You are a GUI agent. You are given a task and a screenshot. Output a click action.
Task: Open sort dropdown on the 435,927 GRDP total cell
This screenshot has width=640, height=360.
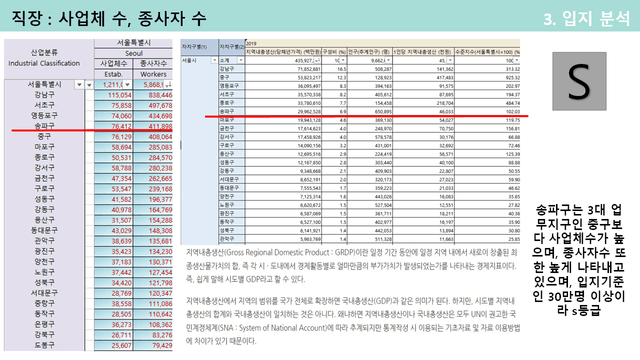tap(317, 60)
